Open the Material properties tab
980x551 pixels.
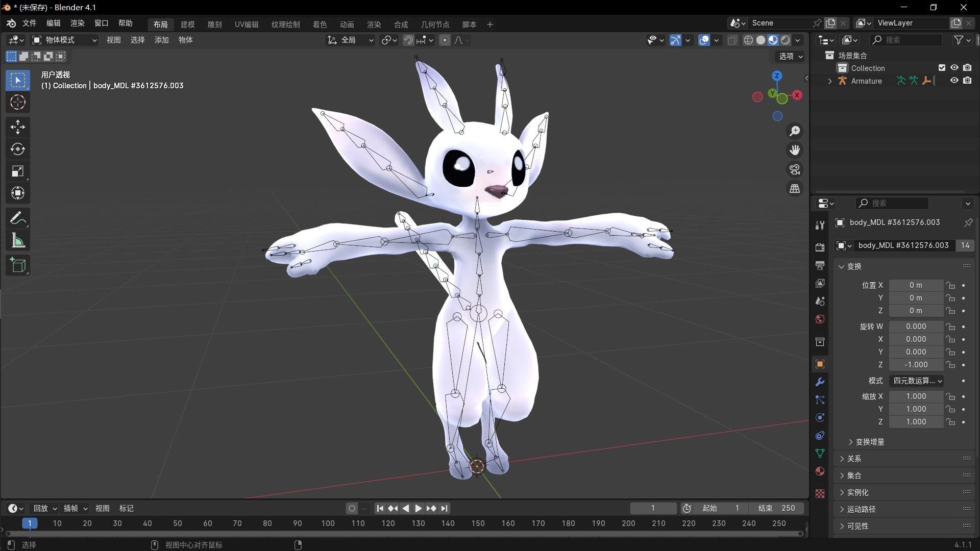(x=820, y=471)
